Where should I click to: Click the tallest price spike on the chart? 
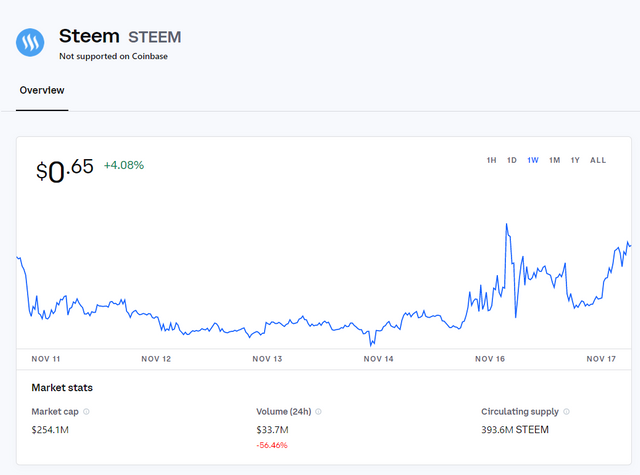[x=507, y=224]
